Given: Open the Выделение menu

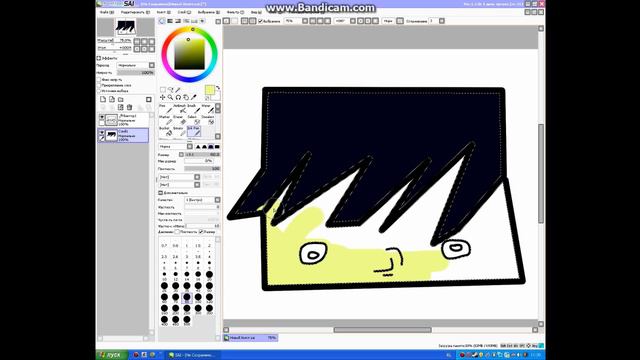Looking at the screenshot, I should click(209, 12).
